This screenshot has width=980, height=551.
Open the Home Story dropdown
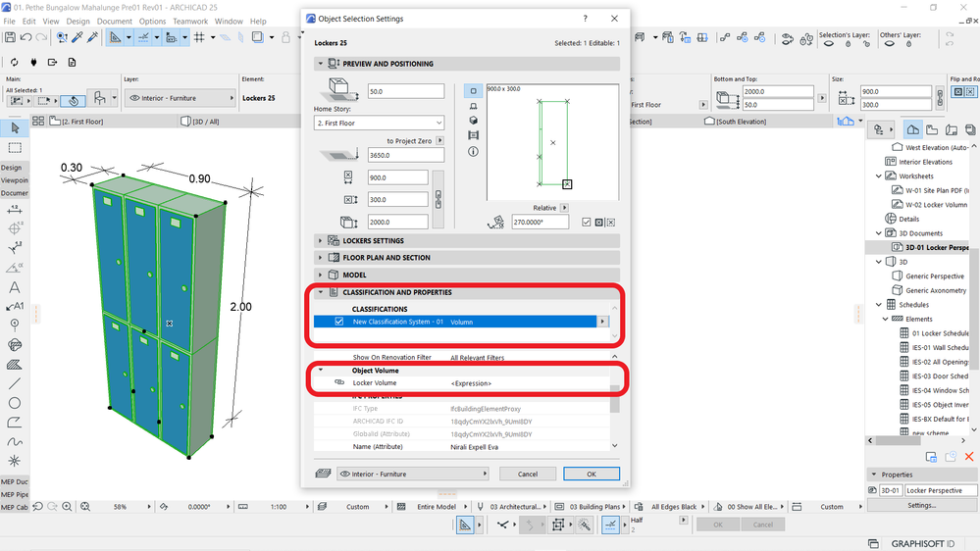380,124
